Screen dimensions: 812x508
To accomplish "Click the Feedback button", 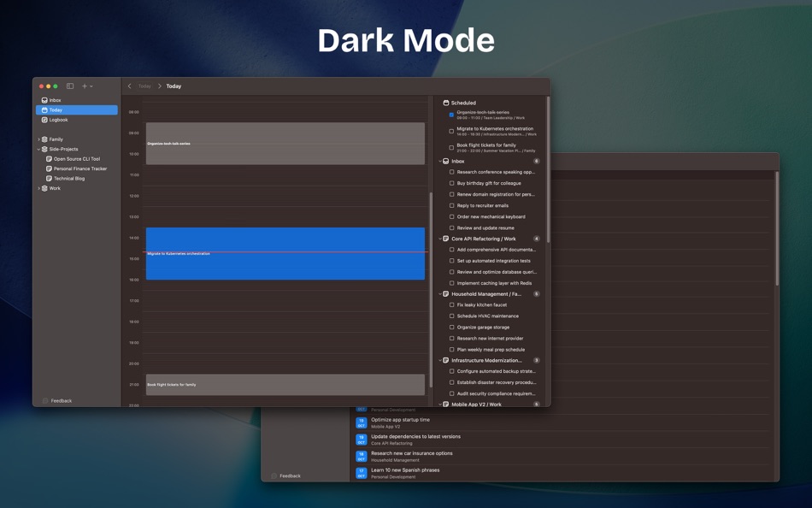I will tap(60, 400).
